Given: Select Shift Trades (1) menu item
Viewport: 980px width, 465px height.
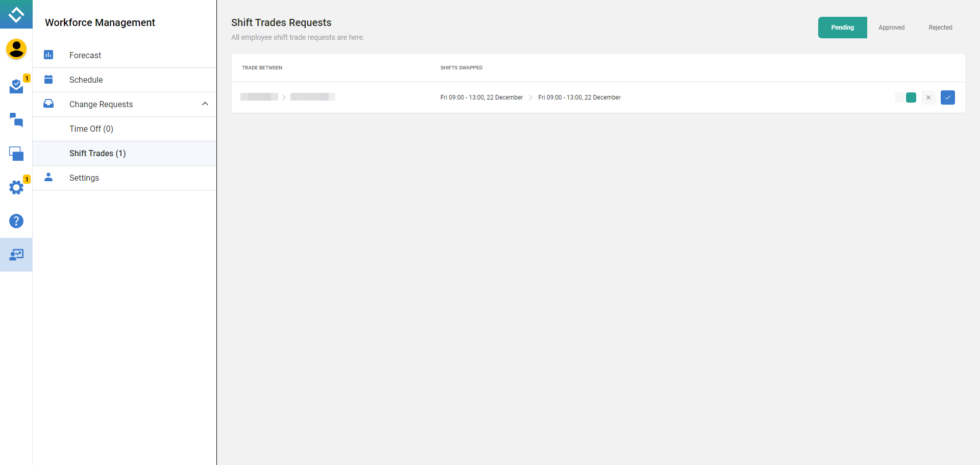Looking at the screenshot, I should (97, 153).
